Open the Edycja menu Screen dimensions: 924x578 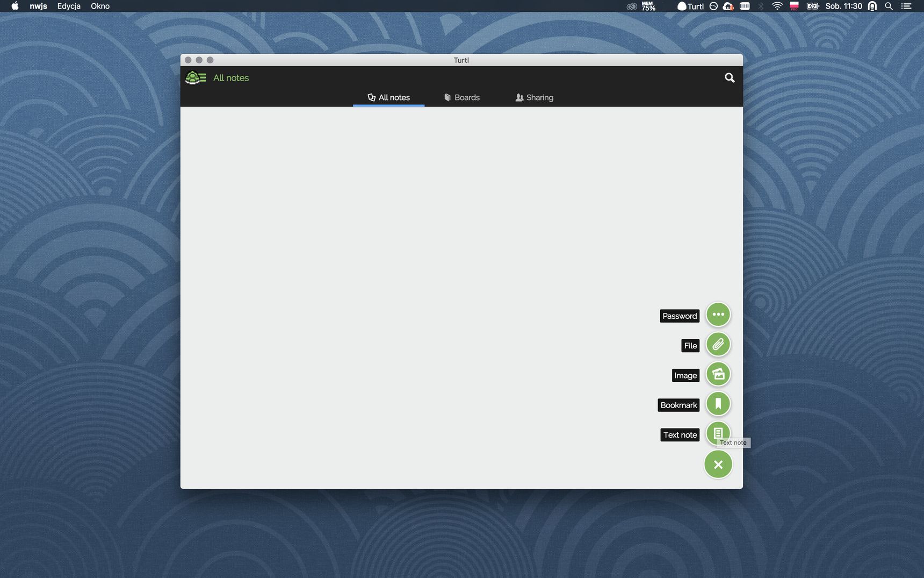(x=69, y=6)
